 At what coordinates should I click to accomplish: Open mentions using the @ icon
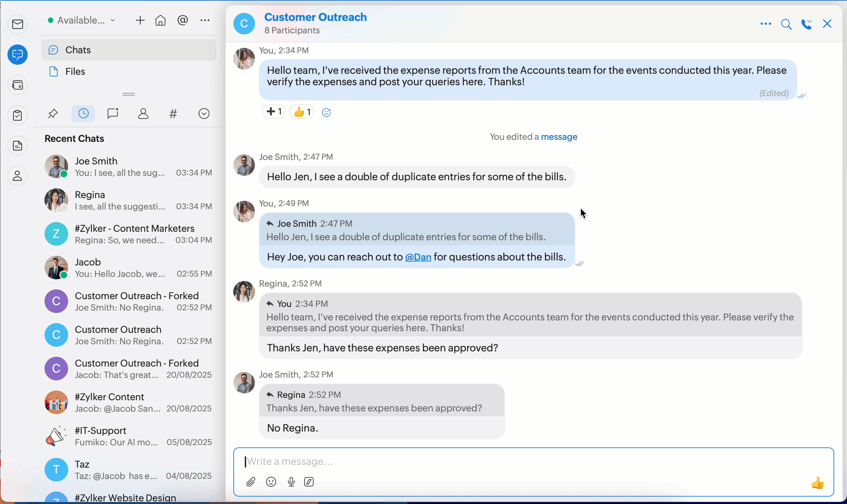pos(182,20)
